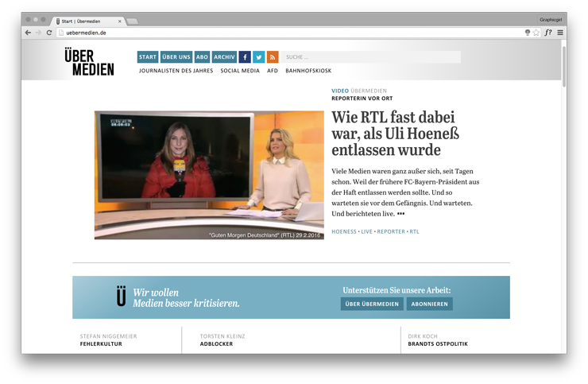The width and height of the screenshot is (588, 384).
Task: Open the REPORTER tag
Action: 391,231
